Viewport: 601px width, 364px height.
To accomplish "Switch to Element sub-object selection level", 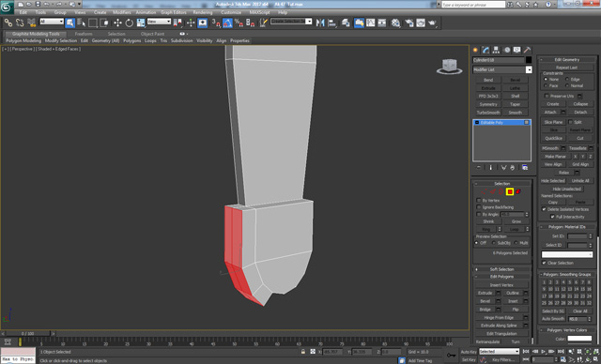I will [518, 191].
